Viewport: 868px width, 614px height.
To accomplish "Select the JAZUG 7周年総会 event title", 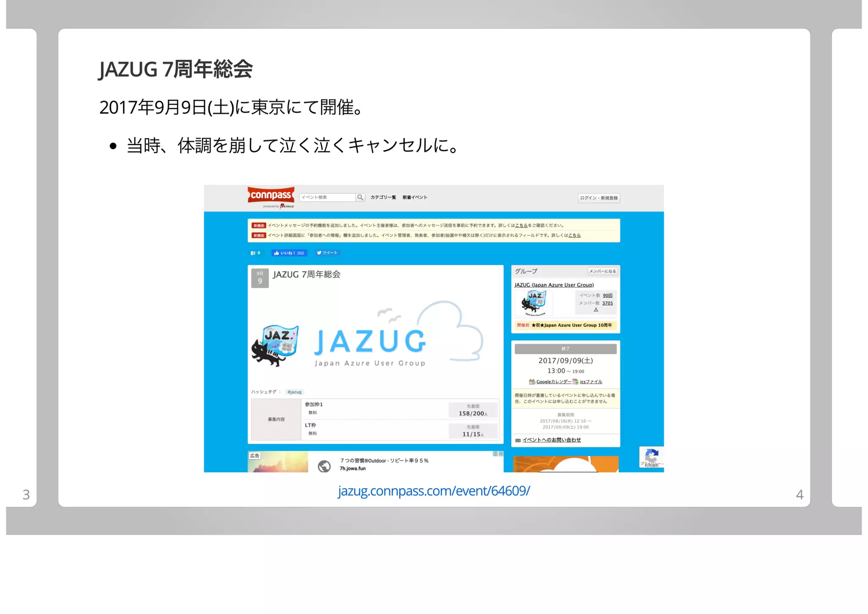I will click(x=306, y=274).
